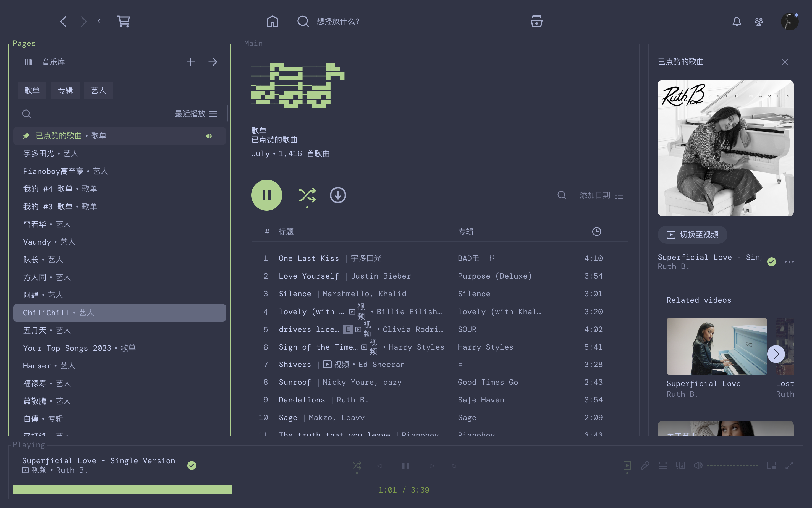This screenshot has width=812, height=508.
Task: Go to the Home page
Action: point(272,22)
